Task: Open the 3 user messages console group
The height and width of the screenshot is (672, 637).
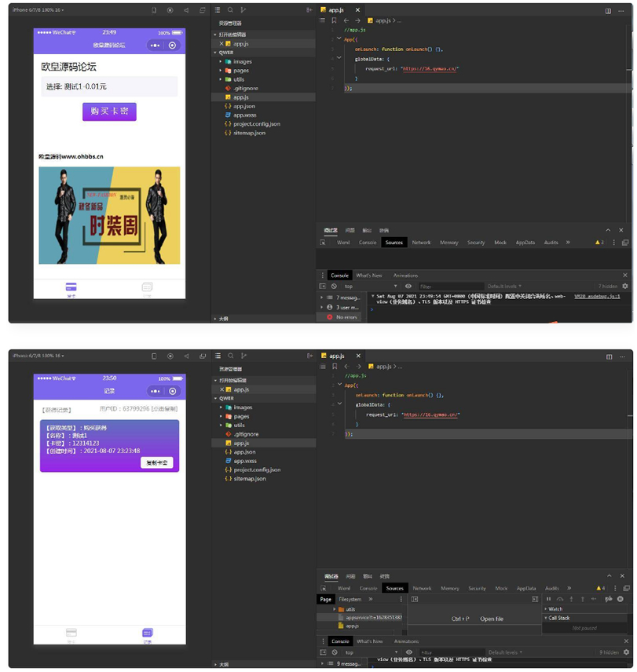Action: pos(347,307)
